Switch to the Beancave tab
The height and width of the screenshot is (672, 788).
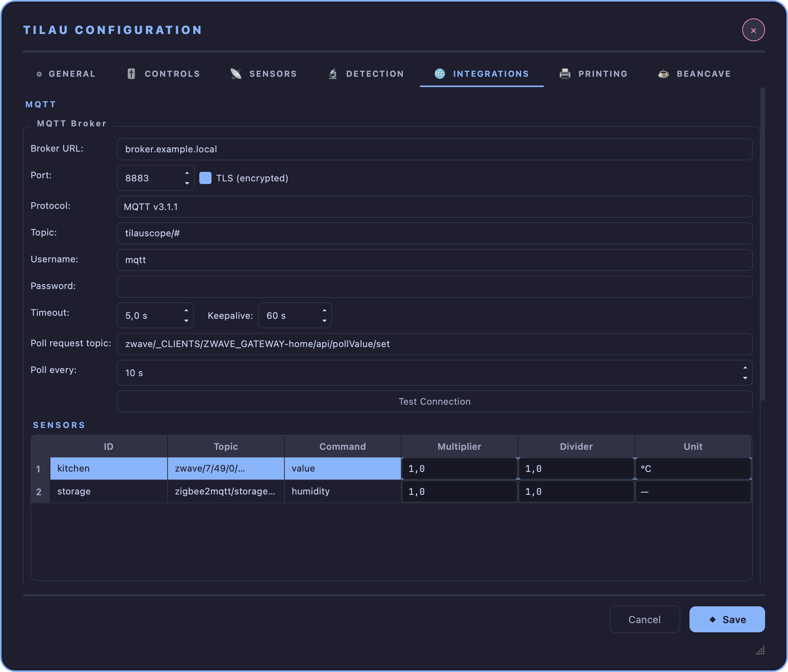click(x=694, y=74)
